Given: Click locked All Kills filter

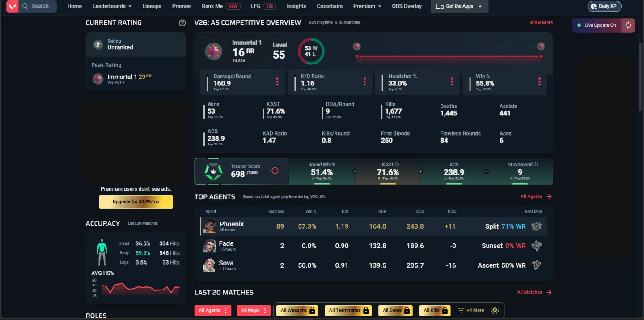Looking at the screenshot, I should (435, 310).
